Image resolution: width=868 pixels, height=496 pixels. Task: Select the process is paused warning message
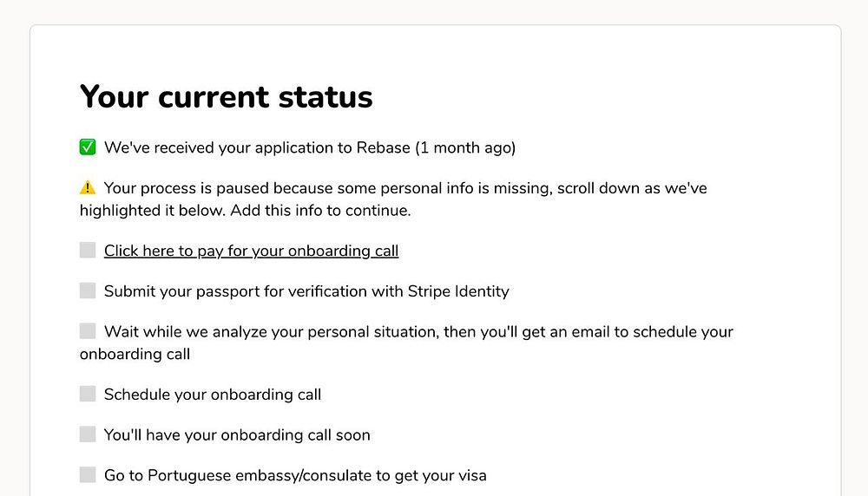(x=393, y=199)
